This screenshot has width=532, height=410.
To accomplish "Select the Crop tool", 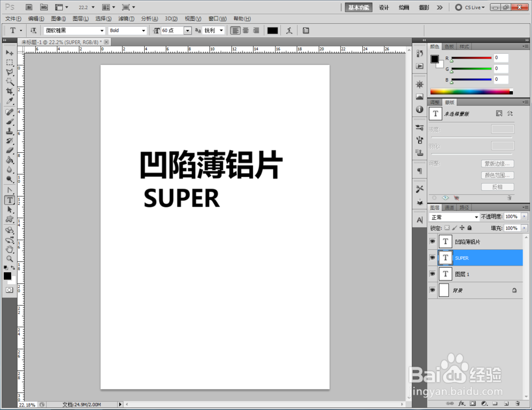I will tap(10, 91).
